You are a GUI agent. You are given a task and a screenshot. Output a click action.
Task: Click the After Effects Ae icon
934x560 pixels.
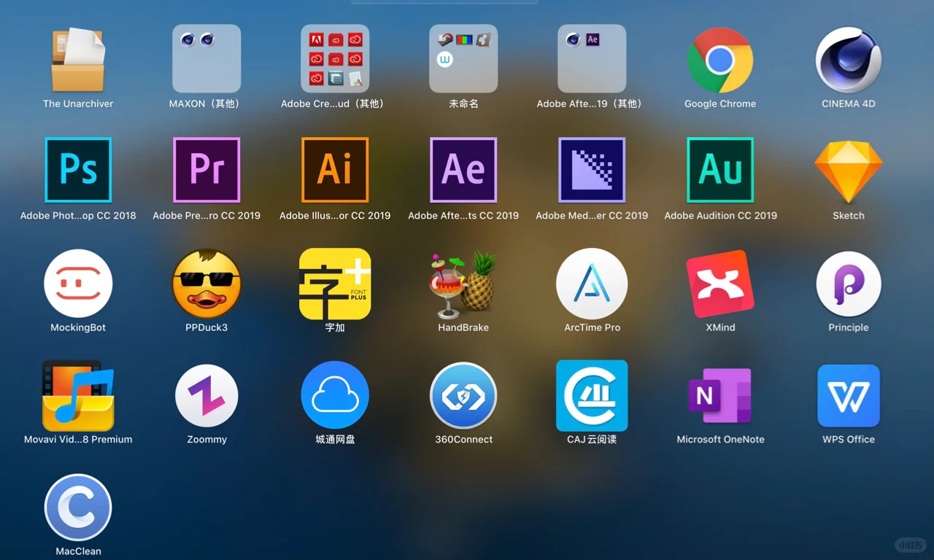(463, 170)
